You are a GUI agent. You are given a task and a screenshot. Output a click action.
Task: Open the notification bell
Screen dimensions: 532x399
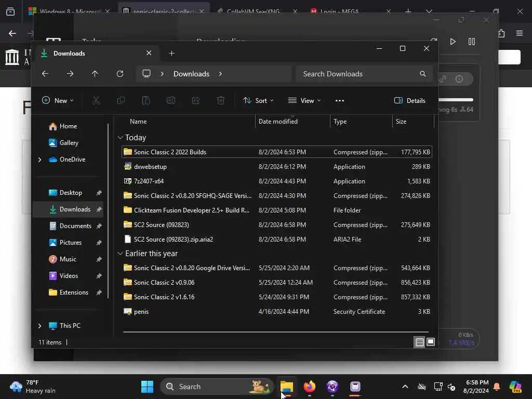pyautogui.click(x=497, y=387)
